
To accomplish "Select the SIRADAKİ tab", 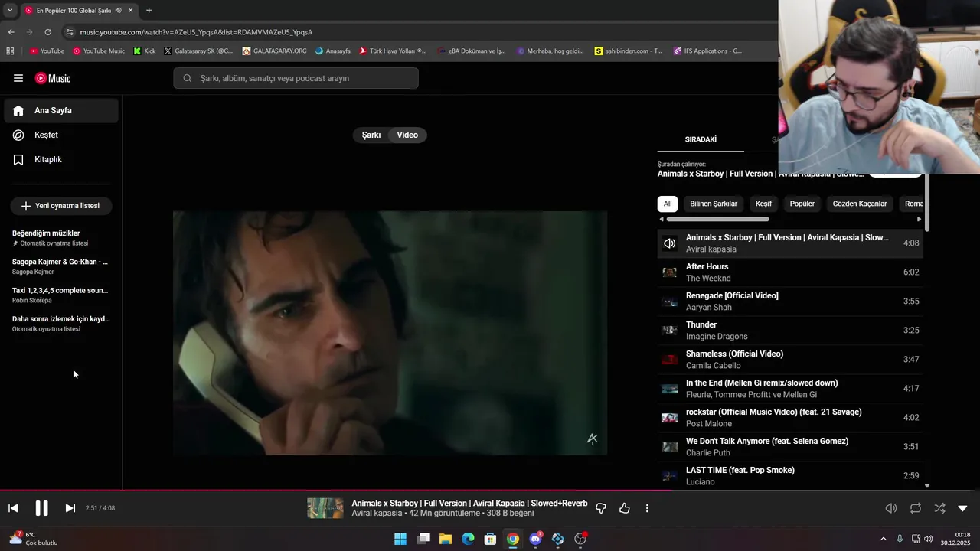I will tap(701, 139).
